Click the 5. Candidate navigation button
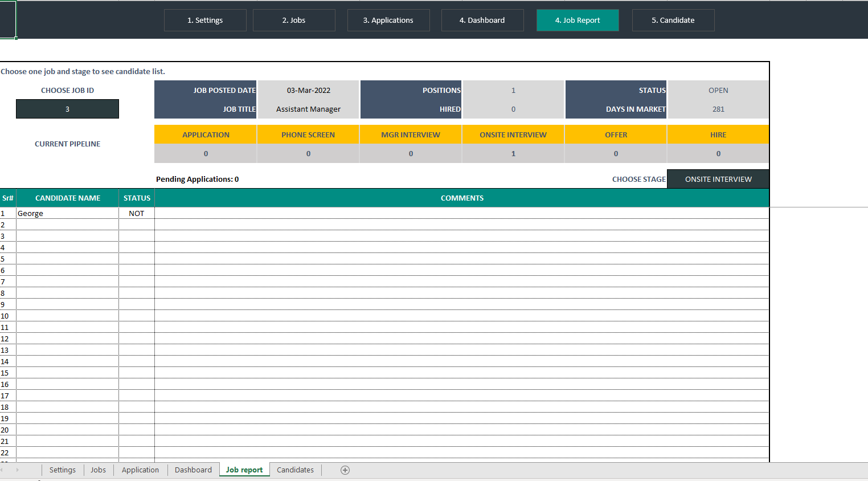Image resolution: width=868 pixels, height=481 pixels. [x=673, y=20]
